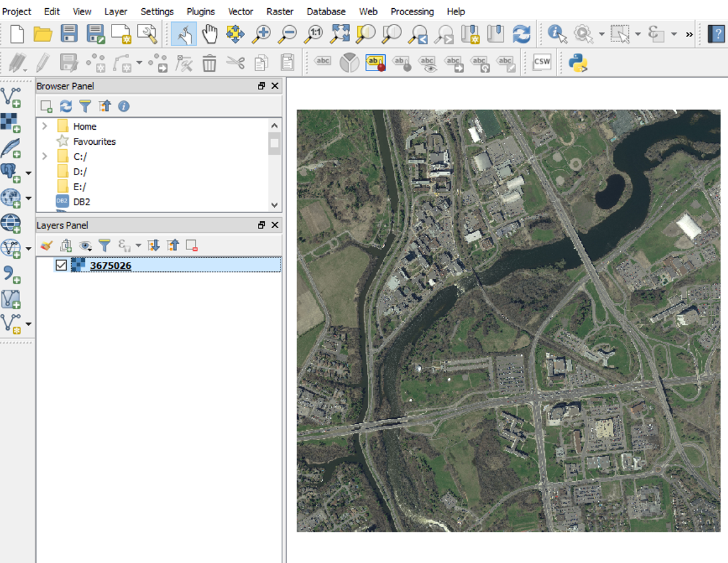Image resolution: width=728 pixels, height=563 pixels.
Task: Click the Browser Panel scrollbar down arrow
Action: pos(274,205)
